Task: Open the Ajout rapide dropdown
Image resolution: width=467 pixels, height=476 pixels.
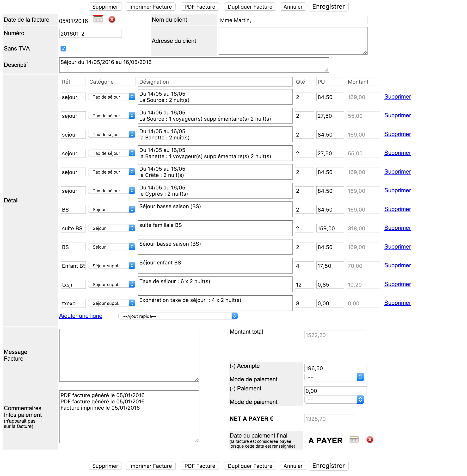Action: click(x=178, y=316)
